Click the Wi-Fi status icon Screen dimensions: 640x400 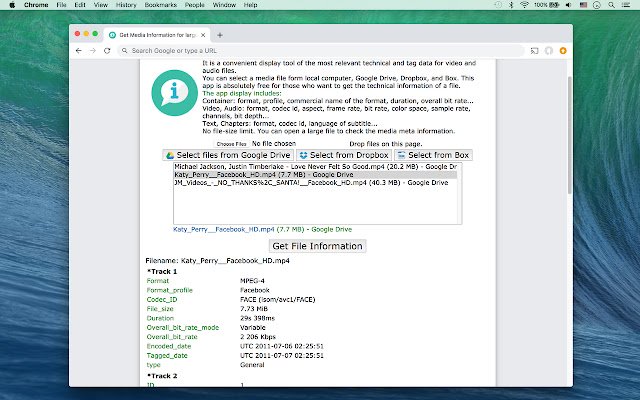pos(524,5)
